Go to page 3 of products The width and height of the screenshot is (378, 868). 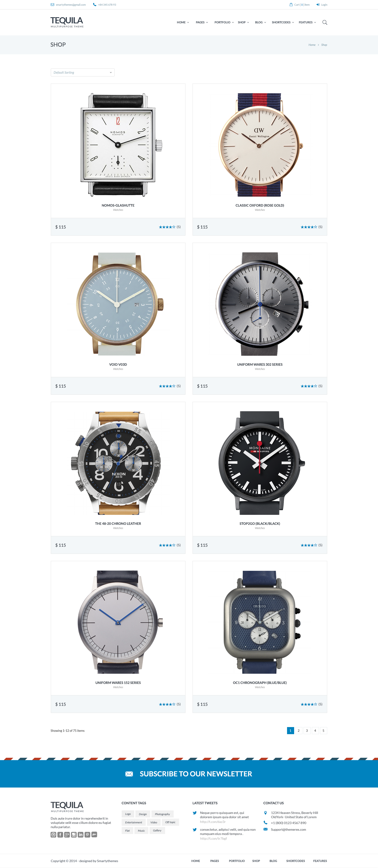(307, 730)
